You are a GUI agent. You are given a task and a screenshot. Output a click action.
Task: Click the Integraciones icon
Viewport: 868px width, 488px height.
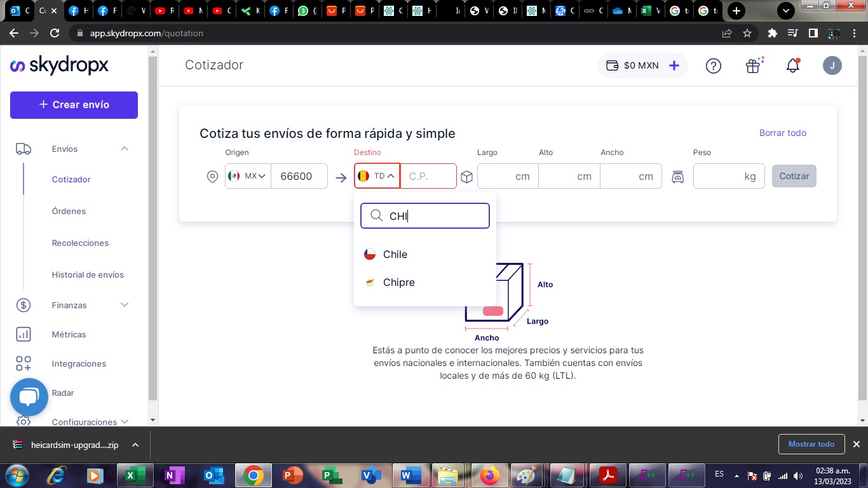coord(24,363)
